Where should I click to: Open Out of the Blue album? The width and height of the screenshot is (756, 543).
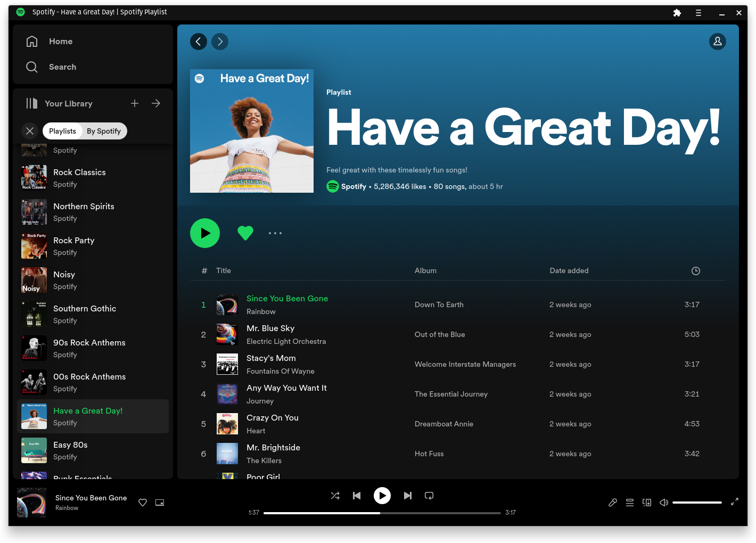pos(440,335)
